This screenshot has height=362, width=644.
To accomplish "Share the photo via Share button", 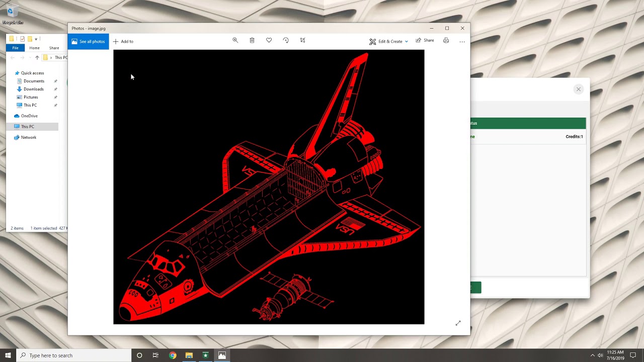I will (425, 40).
